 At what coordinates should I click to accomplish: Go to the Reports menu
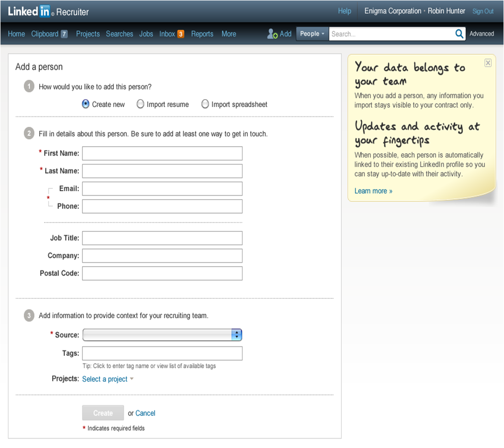202,34
